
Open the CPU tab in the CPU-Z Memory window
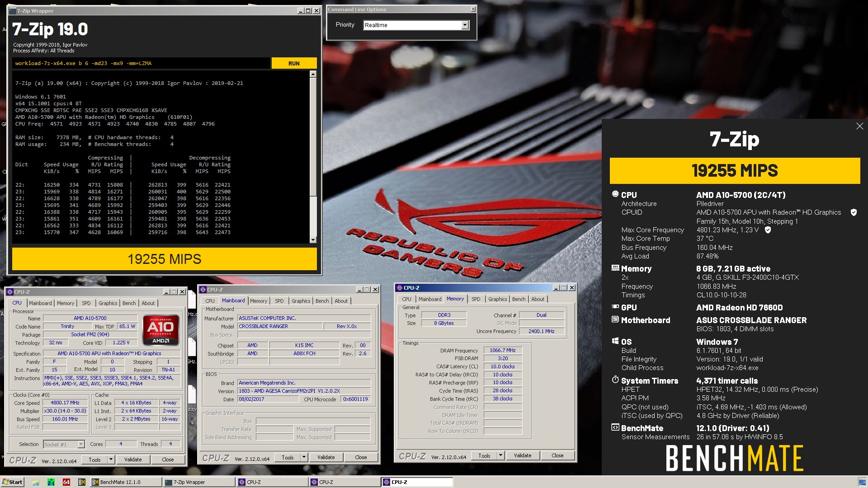tap(406, 299)
